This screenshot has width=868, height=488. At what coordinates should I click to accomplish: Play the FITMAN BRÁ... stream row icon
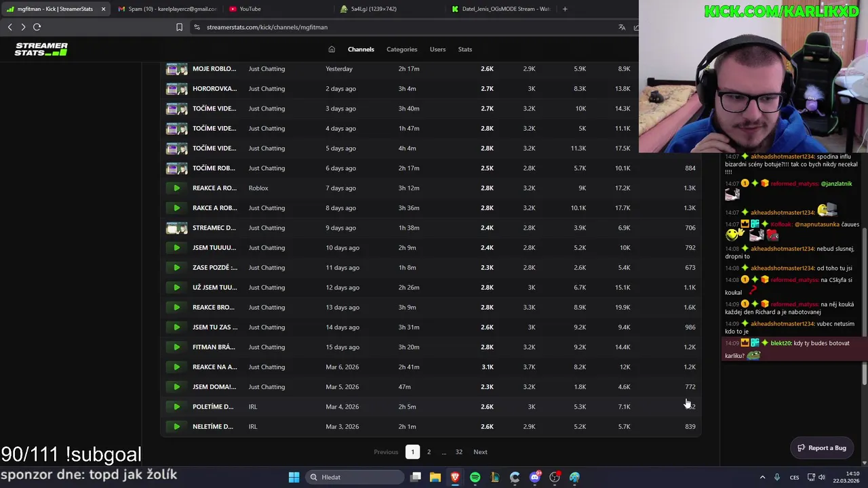[x=176, y=347]
